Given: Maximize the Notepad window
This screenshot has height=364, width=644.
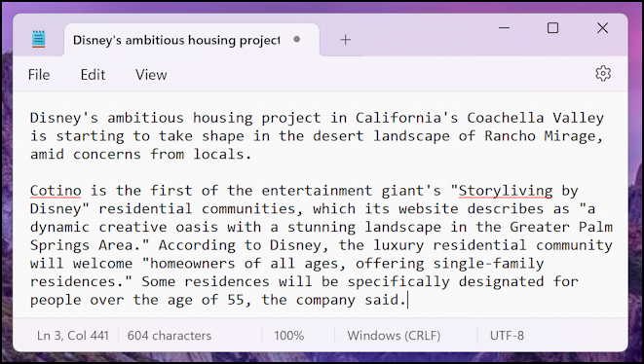Looking at the screenshot, I should tap(552, 28).
